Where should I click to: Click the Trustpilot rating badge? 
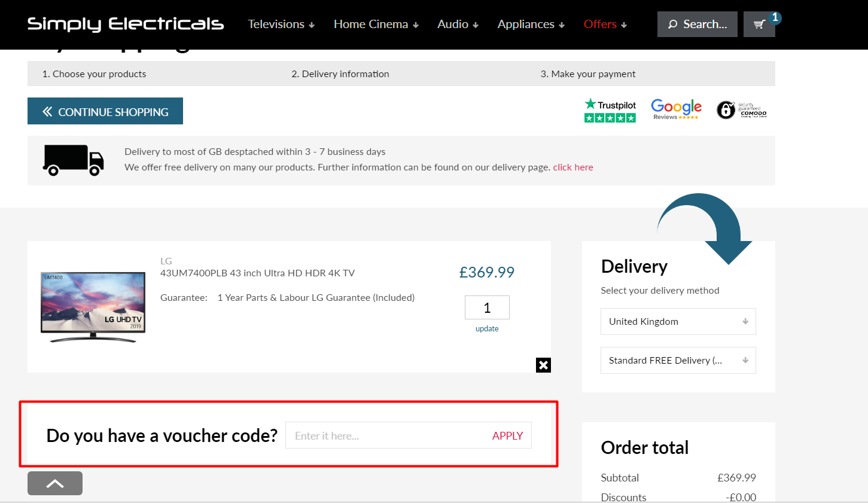[x=610, y=110]
